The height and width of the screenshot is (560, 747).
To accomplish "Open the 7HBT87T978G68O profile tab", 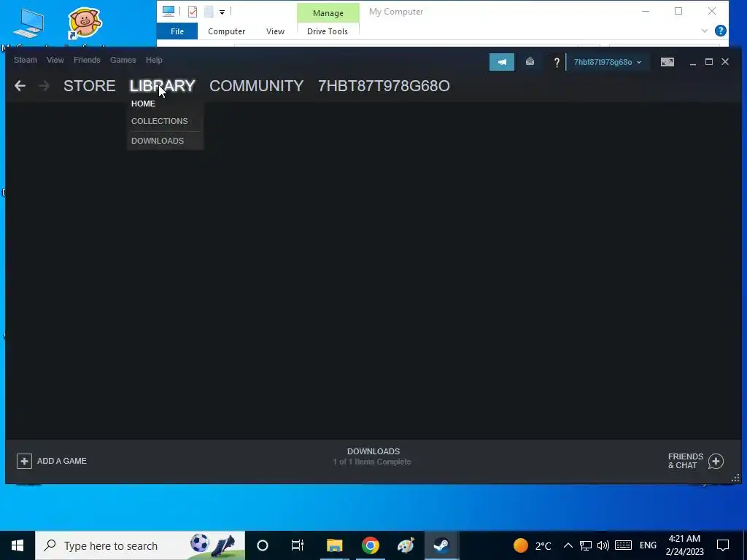I will (x=384, y=86).
